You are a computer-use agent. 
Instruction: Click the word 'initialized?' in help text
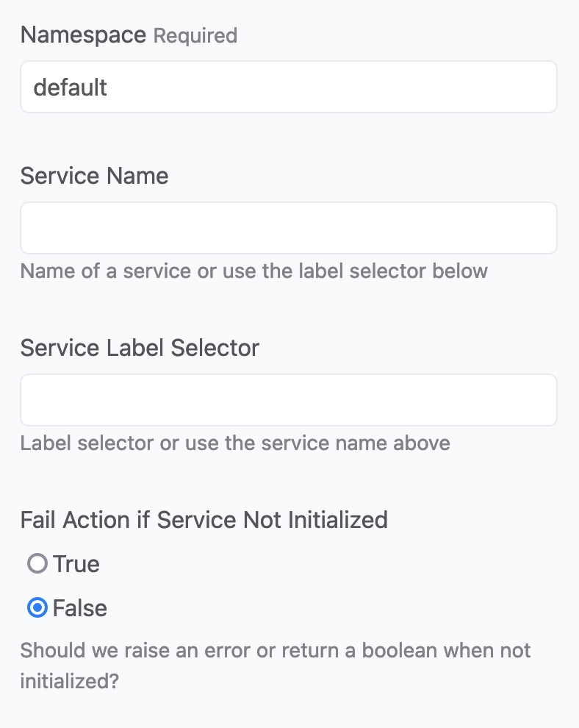click(70, 682)
